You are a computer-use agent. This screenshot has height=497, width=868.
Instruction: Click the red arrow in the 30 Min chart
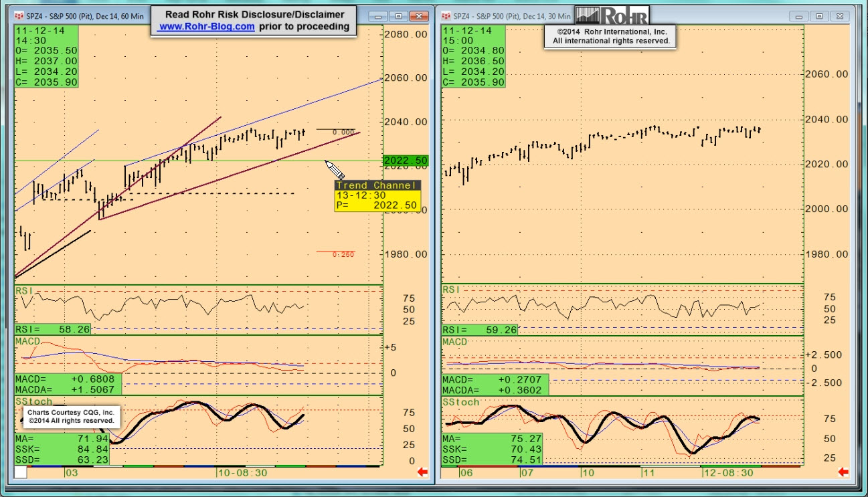[843, 472]
